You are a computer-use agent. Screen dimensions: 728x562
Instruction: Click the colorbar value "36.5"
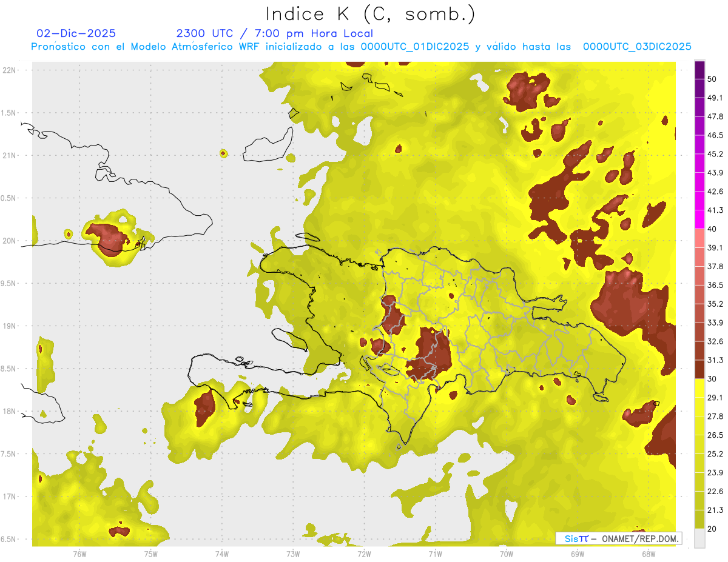pos(715,285)
